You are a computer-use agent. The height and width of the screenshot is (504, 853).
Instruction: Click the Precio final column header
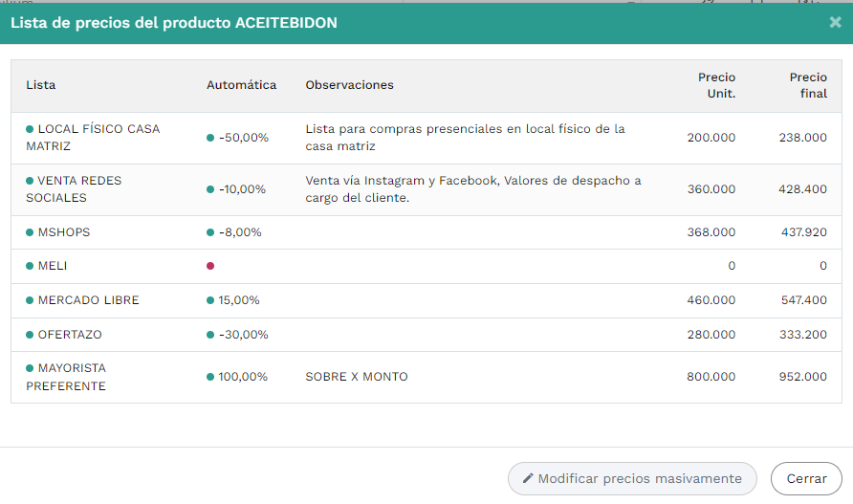[808, 85]
